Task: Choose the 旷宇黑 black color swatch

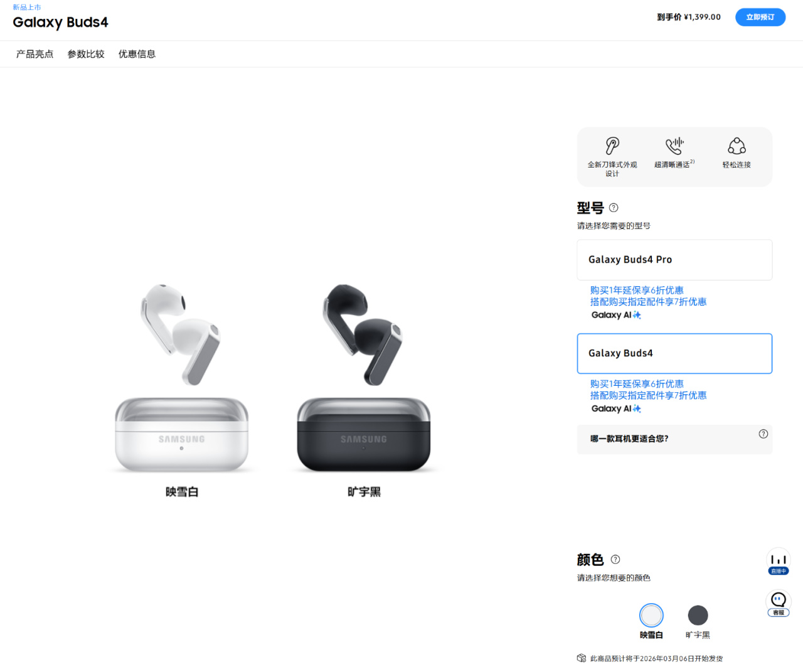Action: click(x=698, y=615)
